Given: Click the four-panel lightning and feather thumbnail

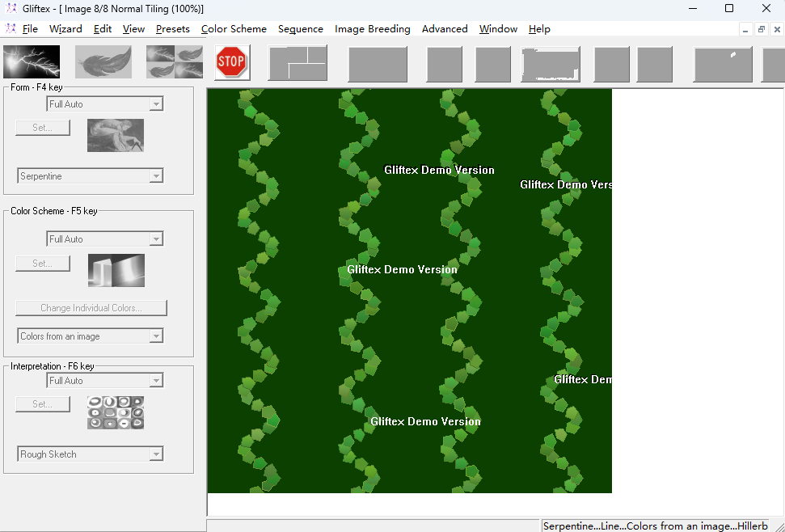Looking at the screenshot, I should (175, 61).
